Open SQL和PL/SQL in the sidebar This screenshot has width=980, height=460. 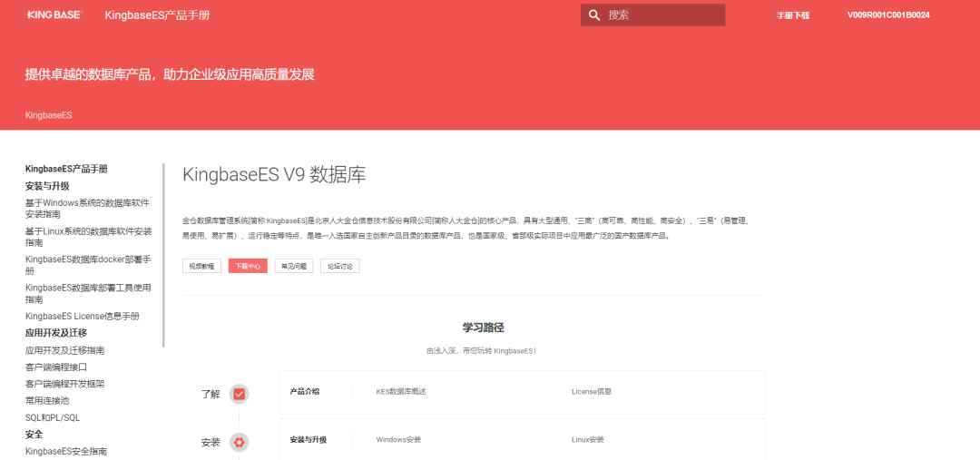53,417
